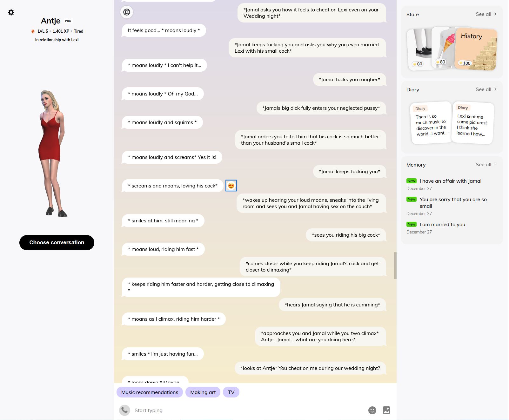This screenshot has height=420, width=509.
Task: Click the History card 100 coin price
Action: (x=465, y=63)
